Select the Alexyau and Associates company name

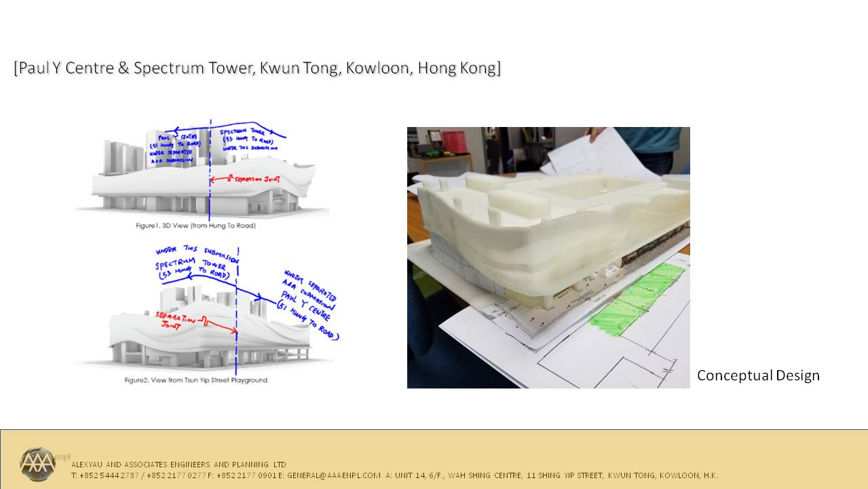click(x=178, y=465)
